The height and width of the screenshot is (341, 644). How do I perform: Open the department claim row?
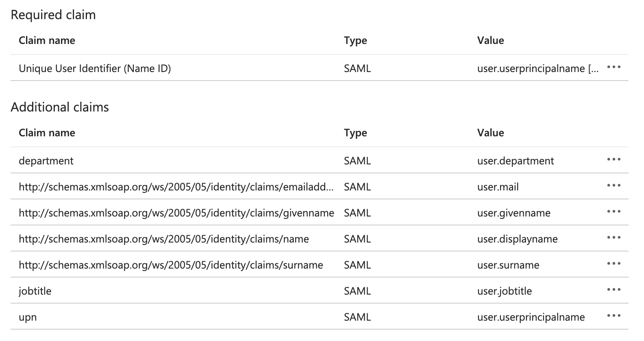click(x=46, y=161)
